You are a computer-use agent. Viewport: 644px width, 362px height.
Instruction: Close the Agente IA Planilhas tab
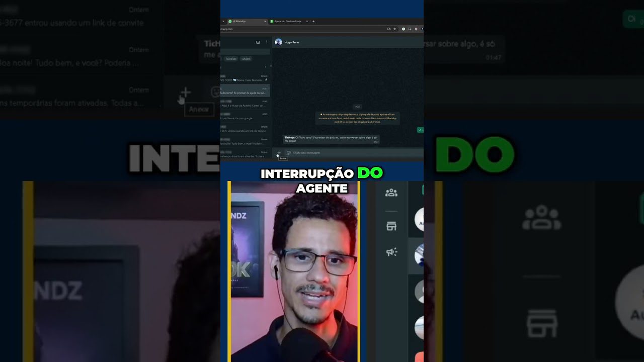coord(306,21)
